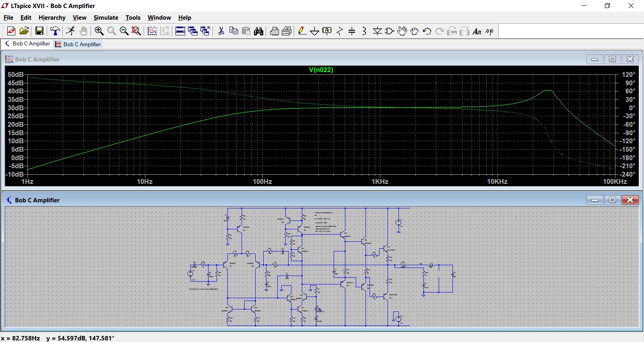Open the Control Panel hammer icon

55,31
